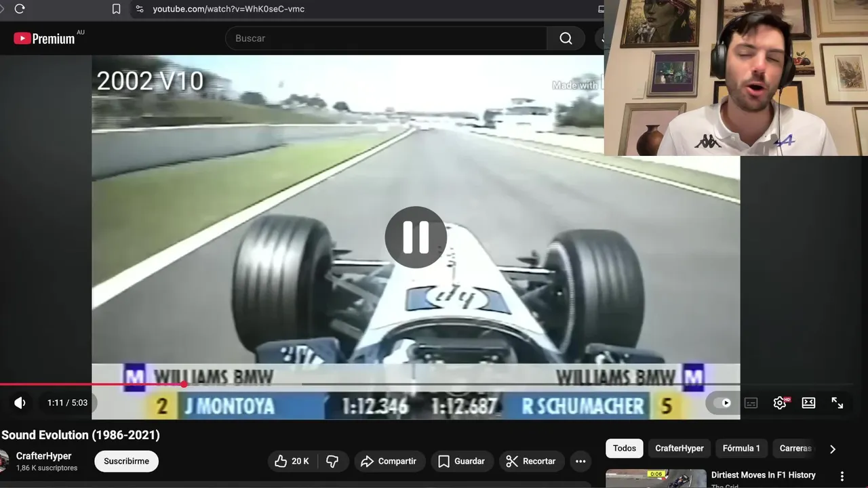Open the player settings gear
Screen dimensions: 868x488
780,403
